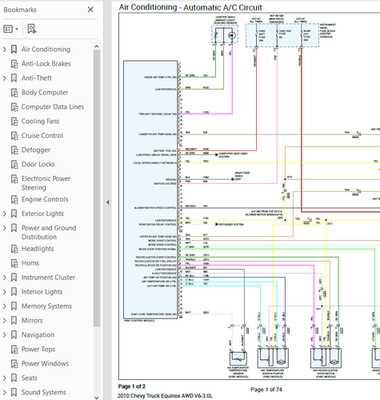Expand the Power and Ground Distribution bookmark
This screenshot has height=400, width=380.
(4, 228)
